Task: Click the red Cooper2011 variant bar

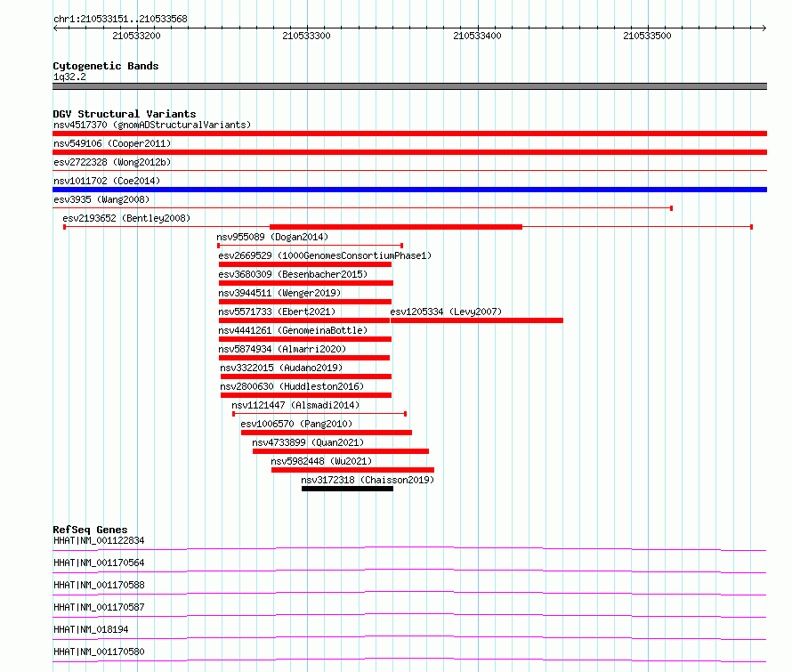Action: click(409, 152)
